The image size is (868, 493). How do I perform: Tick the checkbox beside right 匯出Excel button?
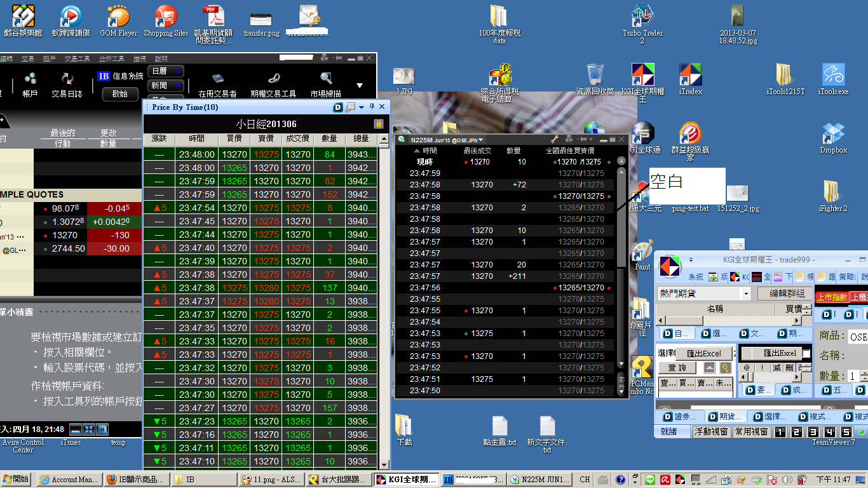coord(806,353)
